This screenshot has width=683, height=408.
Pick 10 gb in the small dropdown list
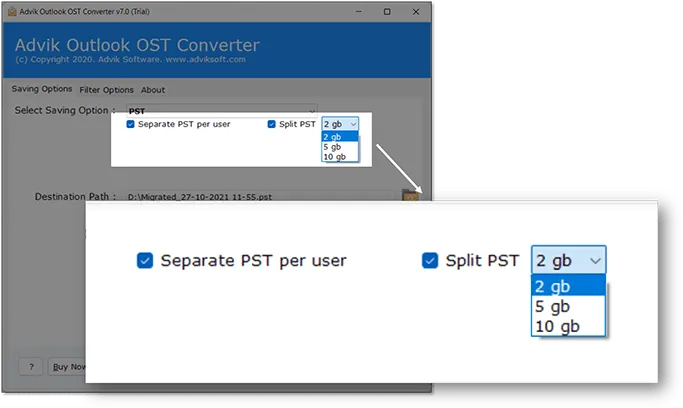(x=340, y=157)
